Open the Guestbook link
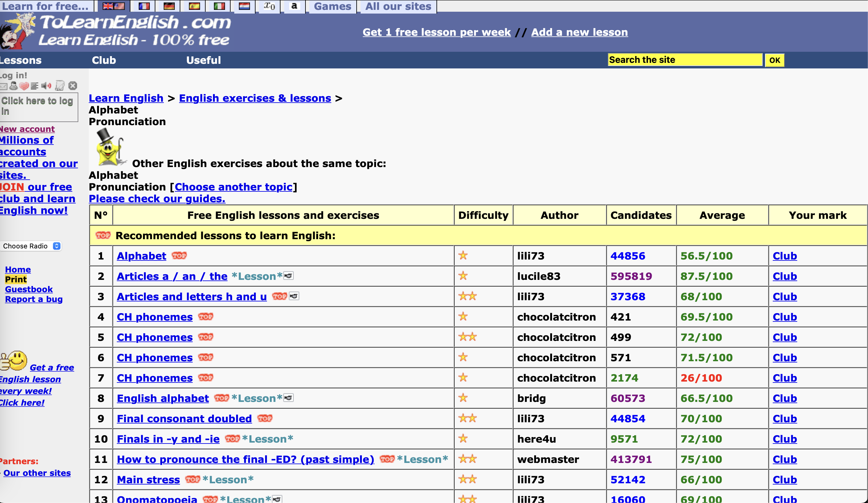The width and height of the screenshot is (868, 503). point(29,289)
